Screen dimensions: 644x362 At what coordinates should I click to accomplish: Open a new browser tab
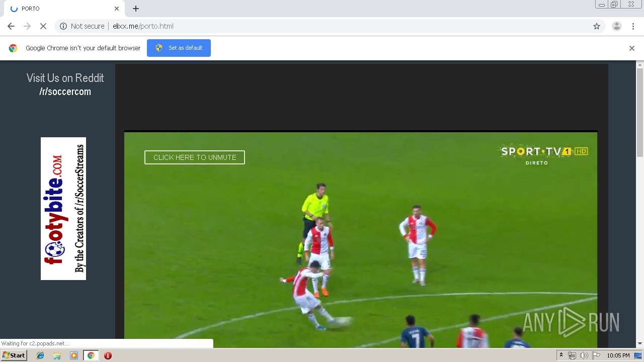(x=136, y=9)
